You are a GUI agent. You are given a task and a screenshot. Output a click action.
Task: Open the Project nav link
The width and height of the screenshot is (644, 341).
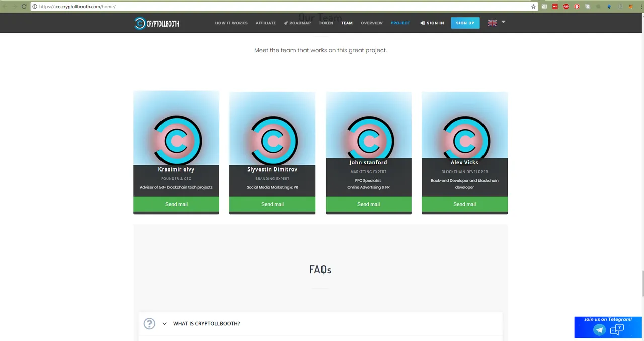(400, 23)
